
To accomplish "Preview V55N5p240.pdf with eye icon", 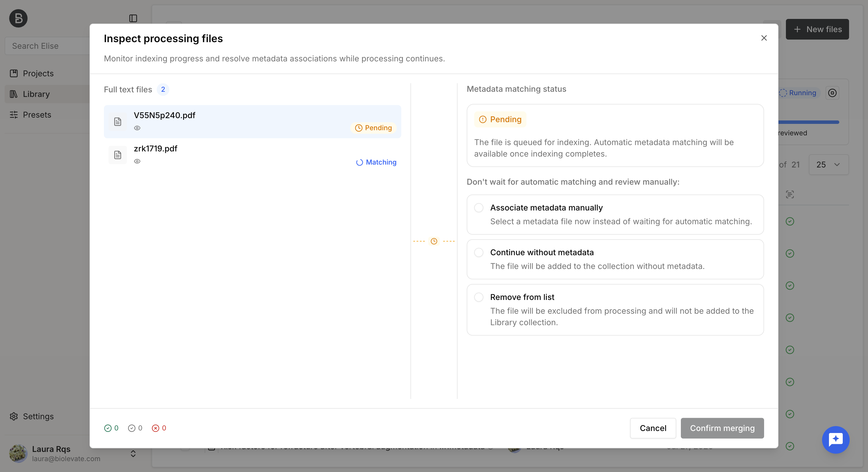I will point(137,128).
